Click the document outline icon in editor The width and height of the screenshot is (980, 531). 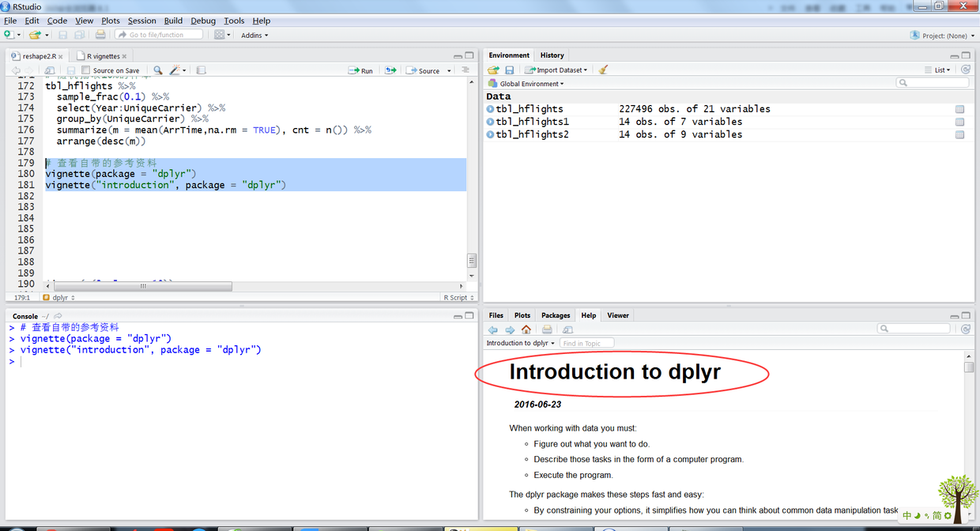coord(465,70)
